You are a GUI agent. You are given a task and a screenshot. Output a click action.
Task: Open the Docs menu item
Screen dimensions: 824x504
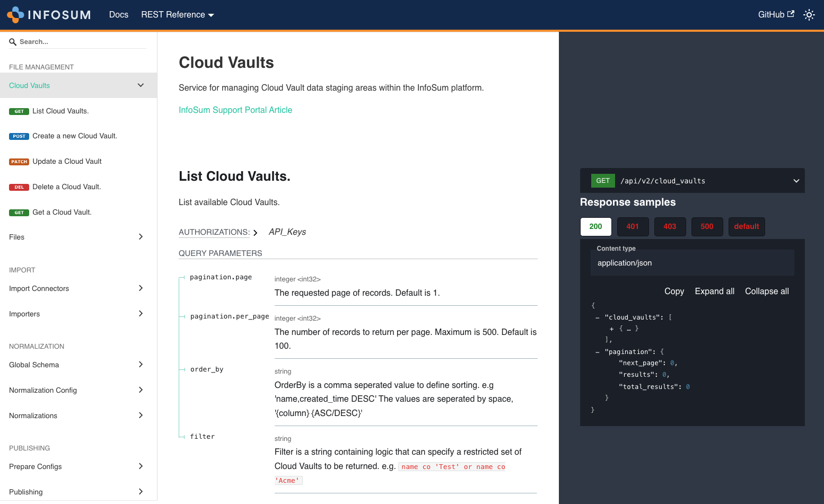click(119, 15)
